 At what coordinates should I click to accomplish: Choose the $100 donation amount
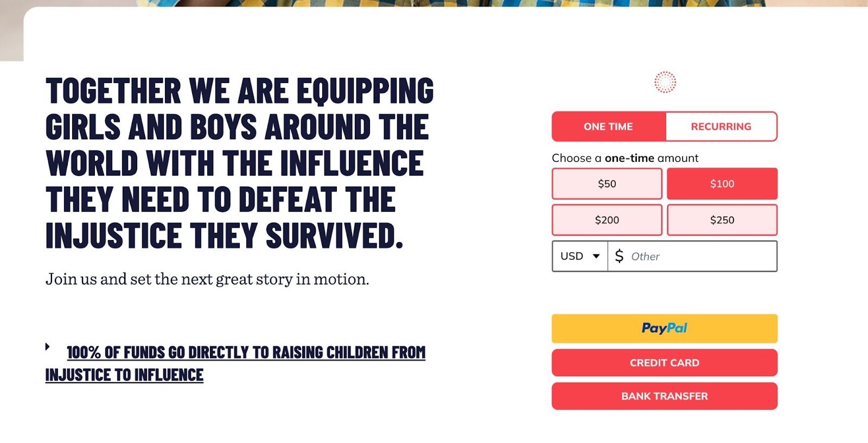[722, 184]
